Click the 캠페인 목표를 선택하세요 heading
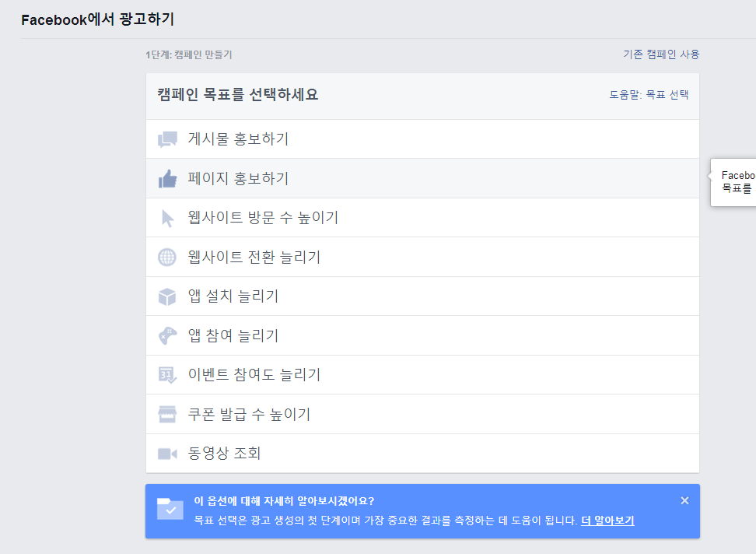Screen dimensions: 756x554 point(238,94)
